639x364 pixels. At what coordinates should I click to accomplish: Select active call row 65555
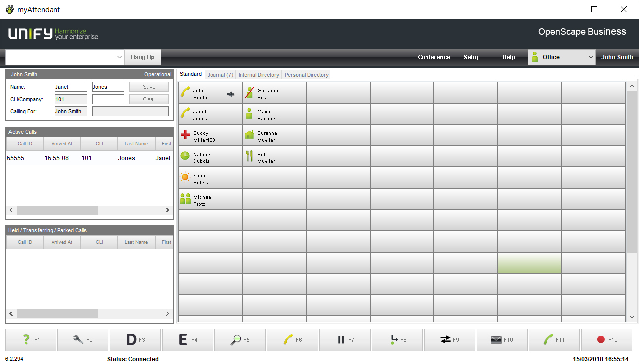tap(89, 158)
